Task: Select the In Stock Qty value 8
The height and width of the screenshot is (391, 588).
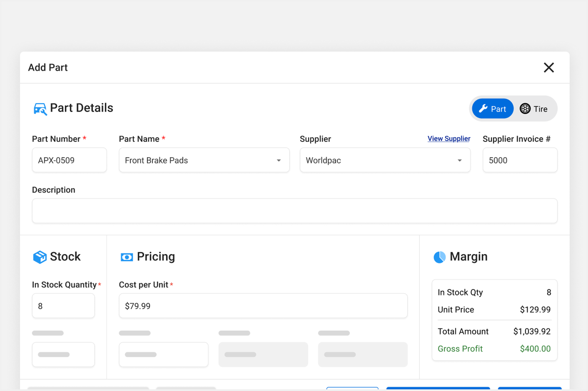Action: pyautogui.click(x=549, y=292)
